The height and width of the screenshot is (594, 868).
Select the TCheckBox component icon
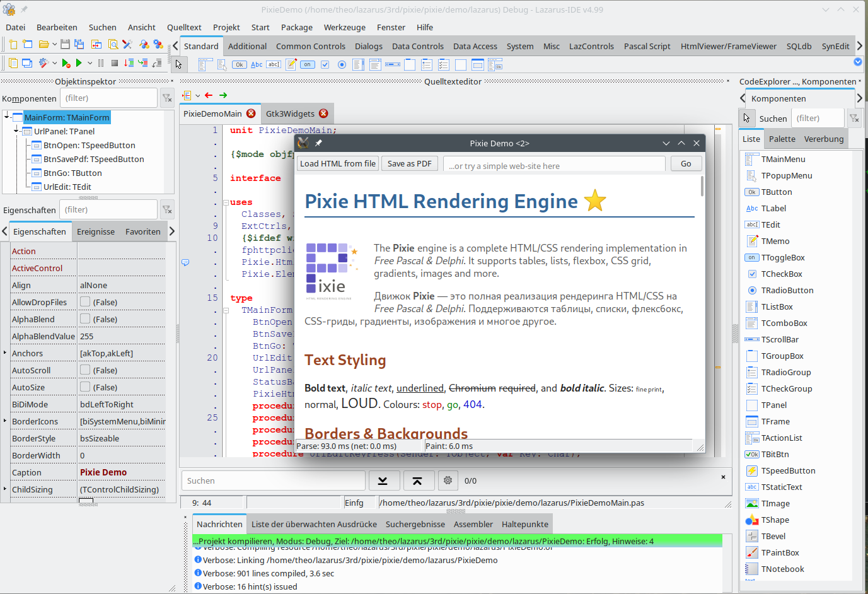pos(325,64)
